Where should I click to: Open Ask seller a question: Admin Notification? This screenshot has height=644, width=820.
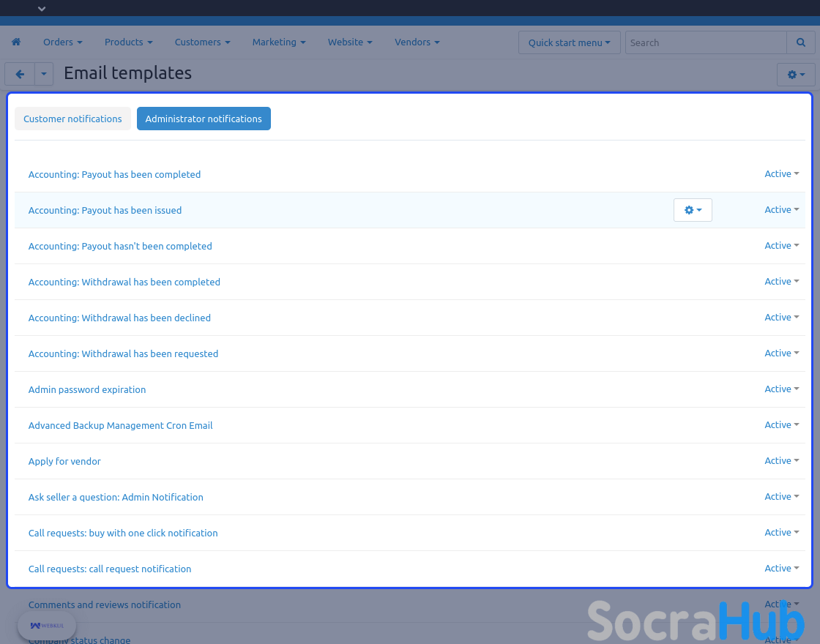tap(116, 497)
